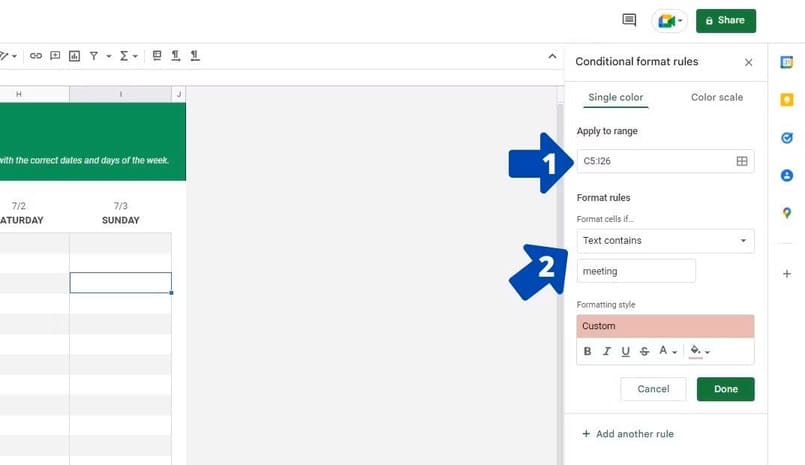
Task: Open Google Maps in side panel
Action: coord(787,213)
